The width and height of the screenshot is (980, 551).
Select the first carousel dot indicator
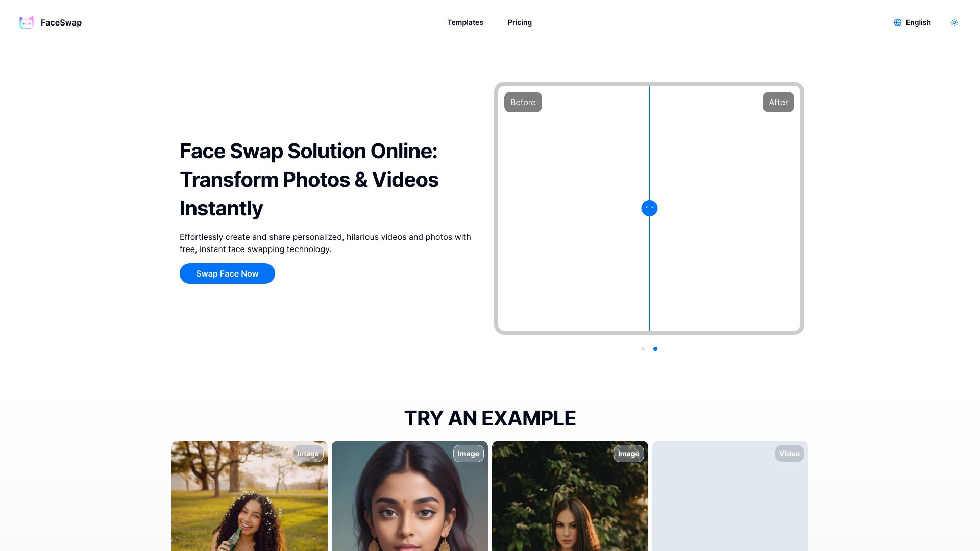pyautogui.click(x=644, y=348)
